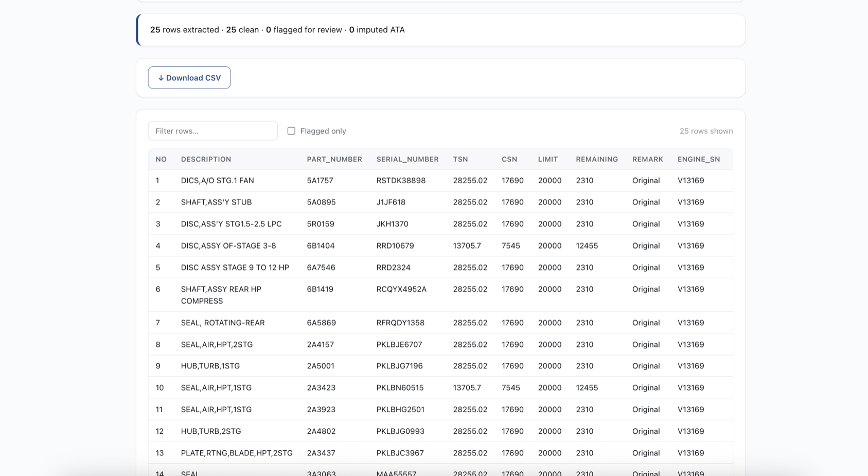Select serial number PKLBJG0993
The image size is (868, 476).
pos(400,431)
